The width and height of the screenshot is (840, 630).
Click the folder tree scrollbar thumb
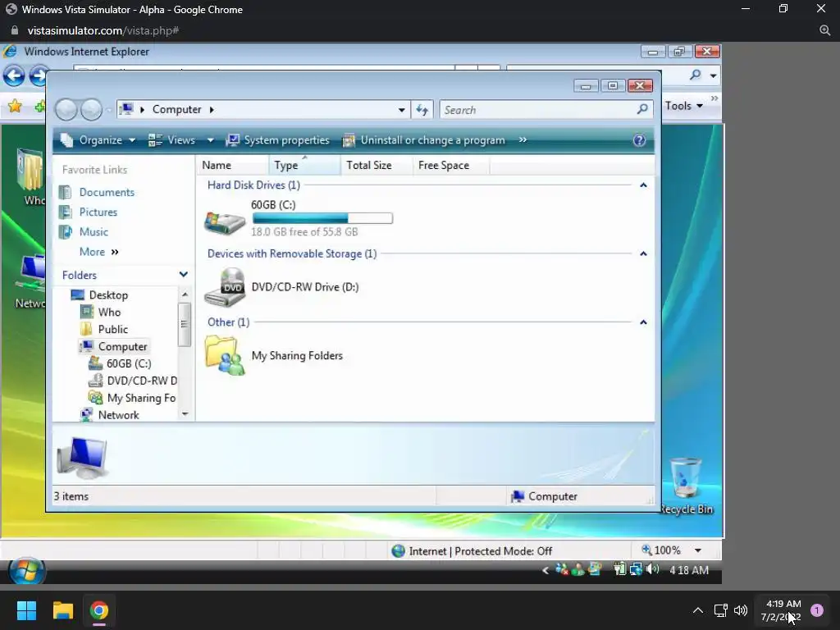(x=185, y=325)
